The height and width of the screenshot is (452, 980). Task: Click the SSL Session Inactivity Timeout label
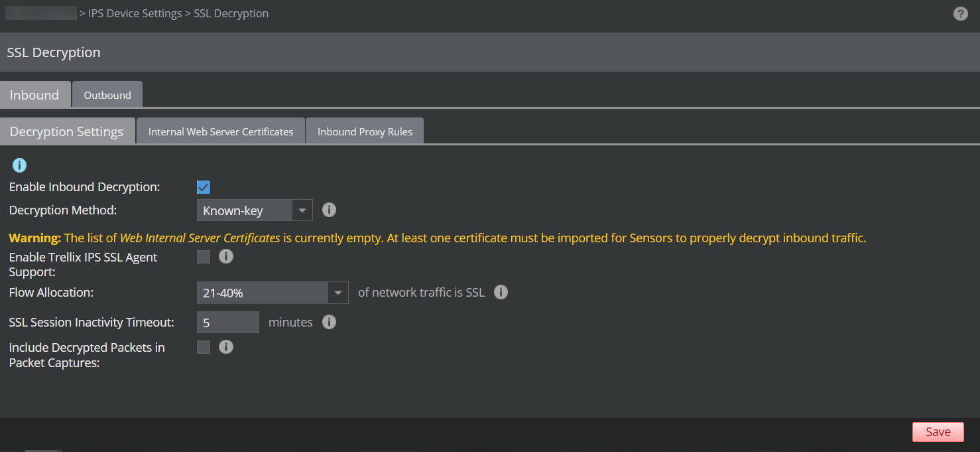92,323
